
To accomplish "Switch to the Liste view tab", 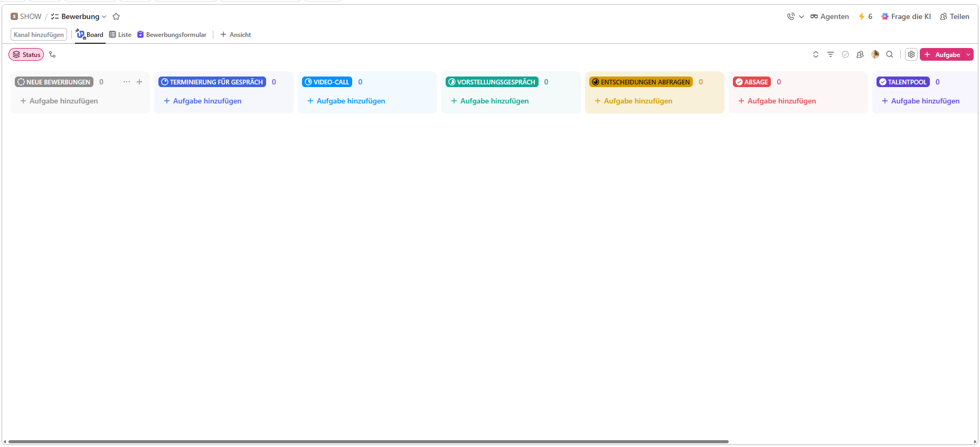I will coord(120,34).
